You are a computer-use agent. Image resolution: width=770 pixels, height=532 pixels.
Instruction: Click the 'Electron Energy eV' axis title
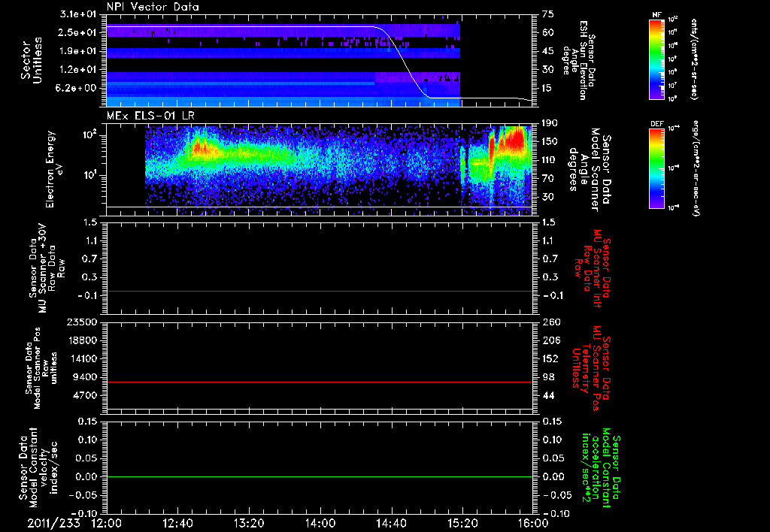pos(55,169)
